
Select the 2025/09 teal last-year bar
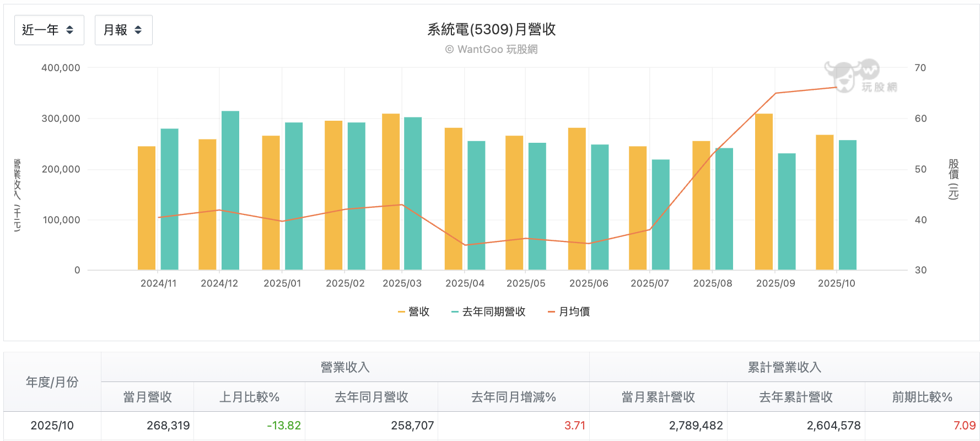787,212
